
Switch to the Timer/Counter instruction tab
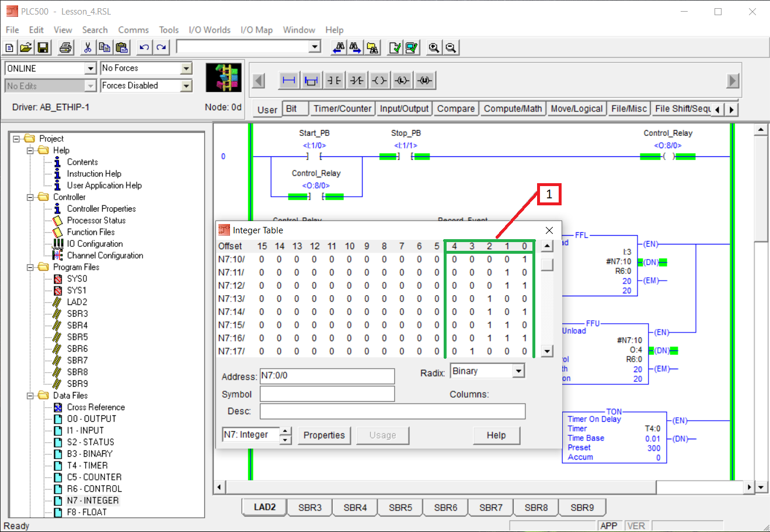pyautogui.click(x=342, y=108)
